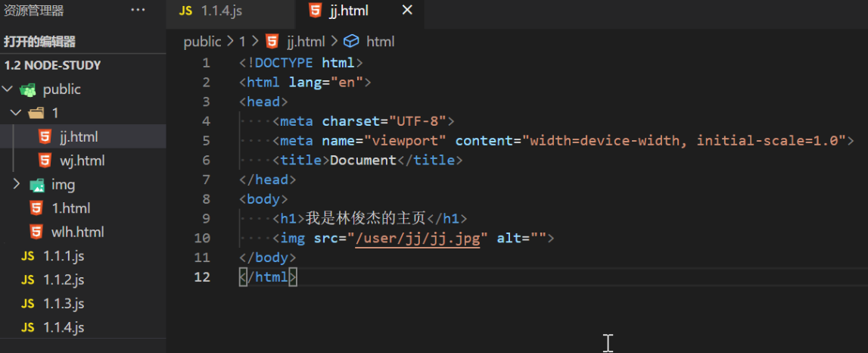Expand the img folder chevron
The image size is (868, 353).
(16, 184)
